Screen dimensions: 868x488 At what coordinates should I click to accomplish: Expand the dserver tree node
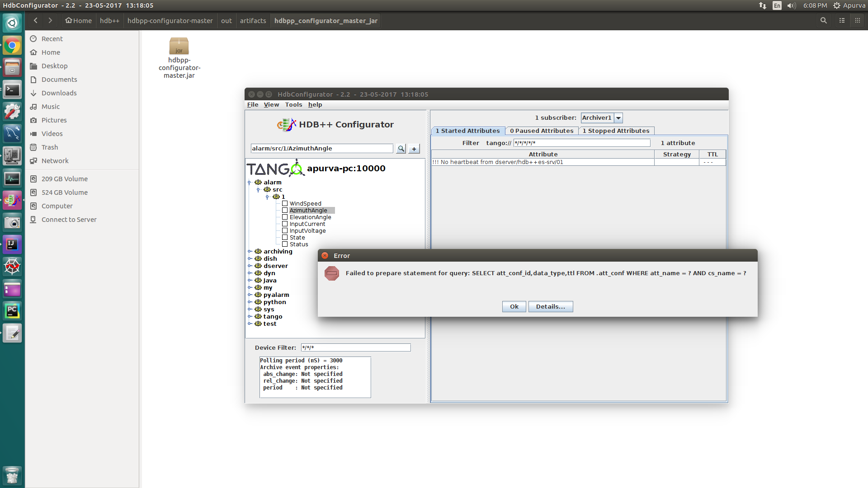point(250,266)
